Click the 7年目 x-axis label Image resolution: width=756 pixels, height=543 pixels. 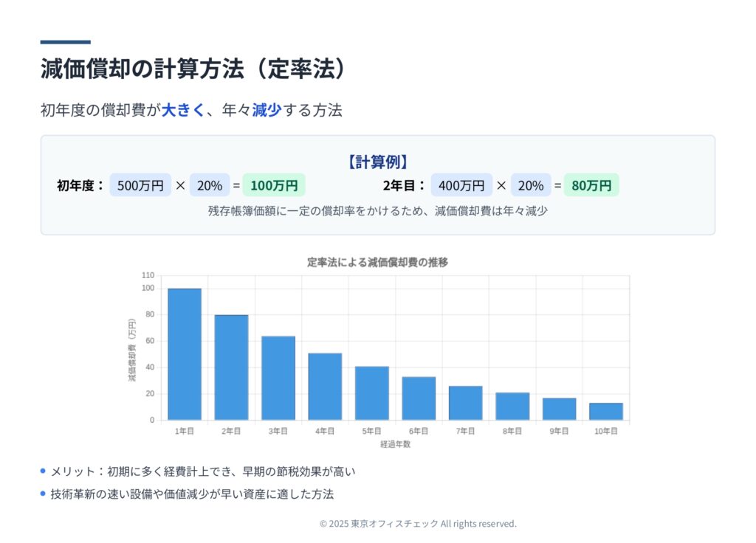click(x=465, y=431)
